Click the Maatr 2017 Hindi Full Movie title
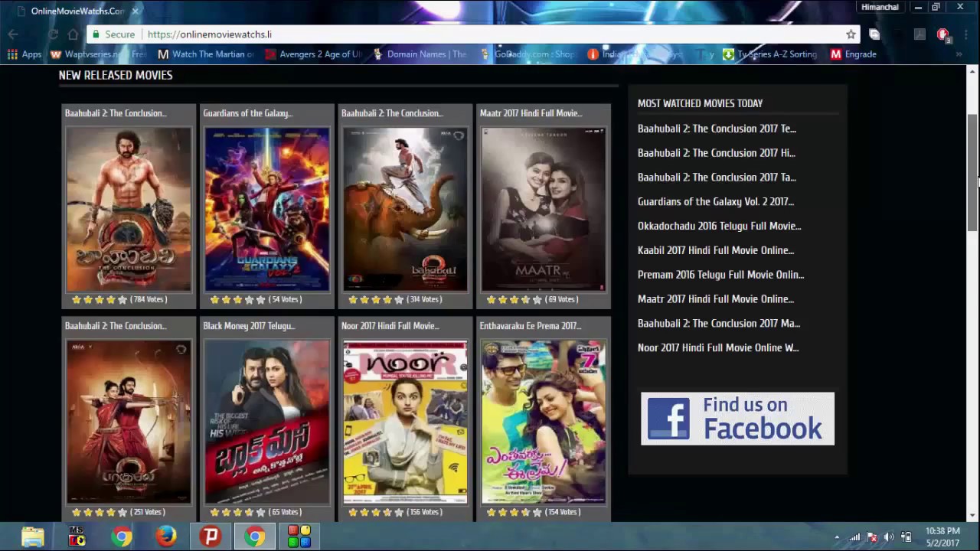 click(531, 113)
